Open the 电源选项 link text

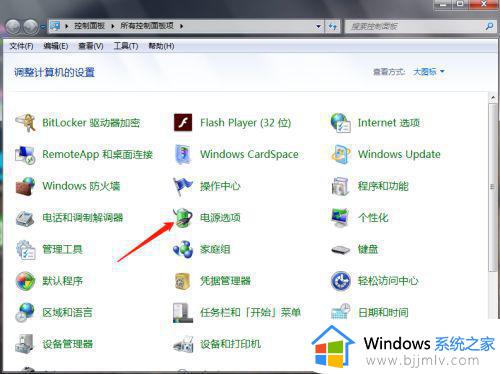220,218
